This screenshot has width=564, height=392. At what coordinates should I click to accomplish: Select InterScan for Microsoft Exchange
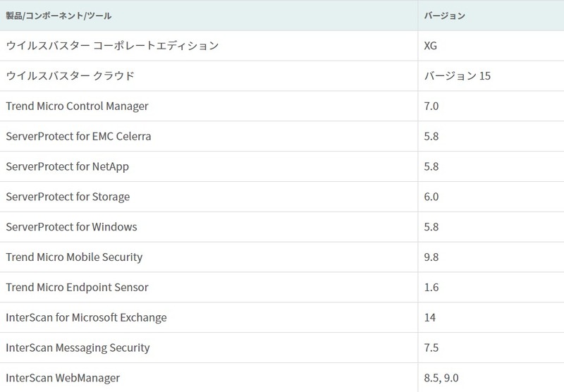(86, 318)
